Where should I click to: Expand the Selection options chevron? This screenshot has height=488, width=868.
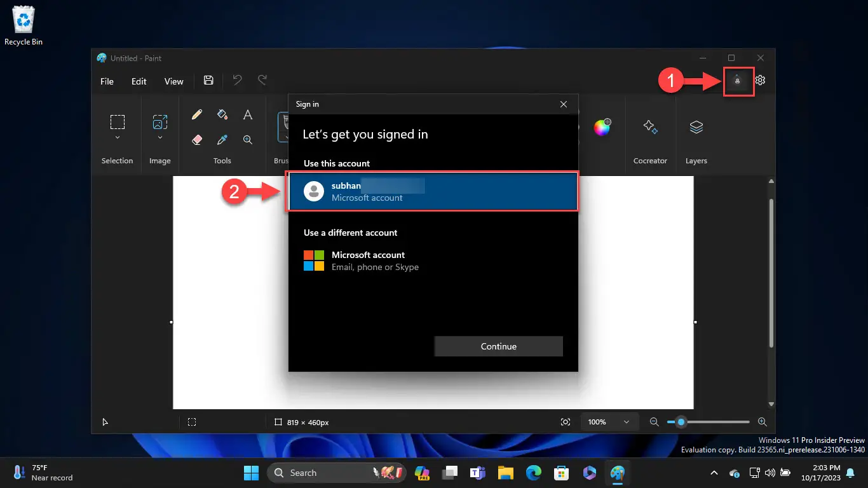[118, 137]
